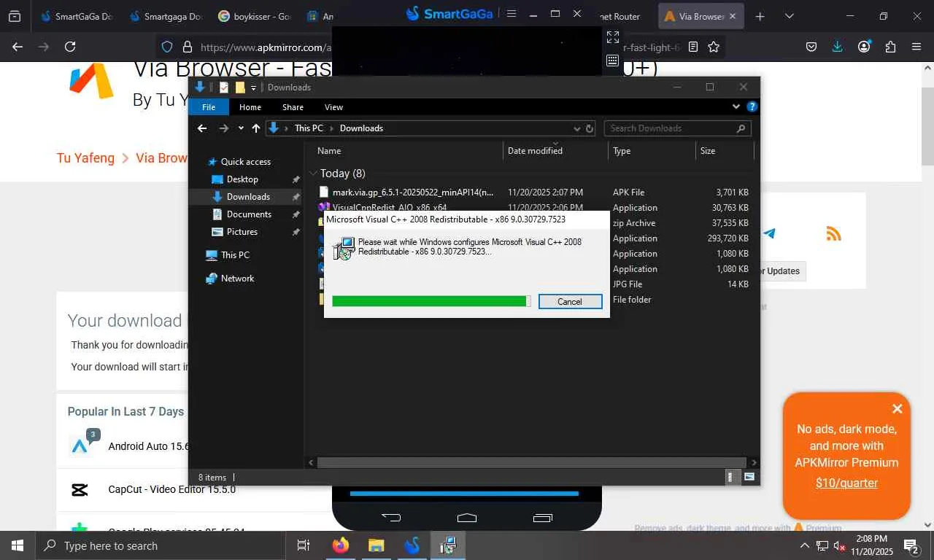Image resolution: width=934 pixels, height=560 pixels.
Task: Tap Android home button in SmartGaGa
Action: (x=467, y=518)
